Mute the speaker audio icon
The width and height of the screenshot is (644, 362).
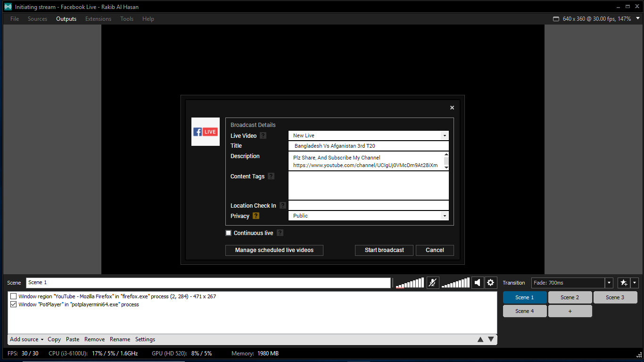[x=478, y=283]
